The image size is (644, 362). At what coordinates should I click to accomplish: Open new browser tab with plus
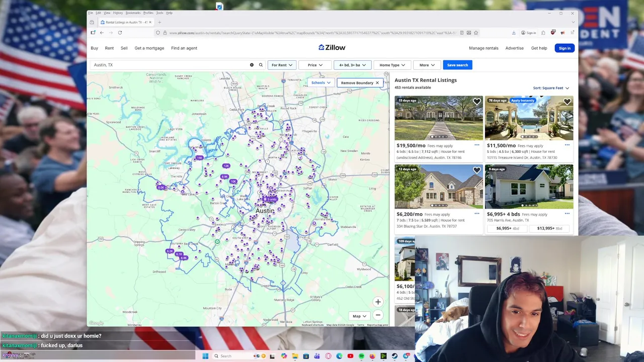[159, 22]
